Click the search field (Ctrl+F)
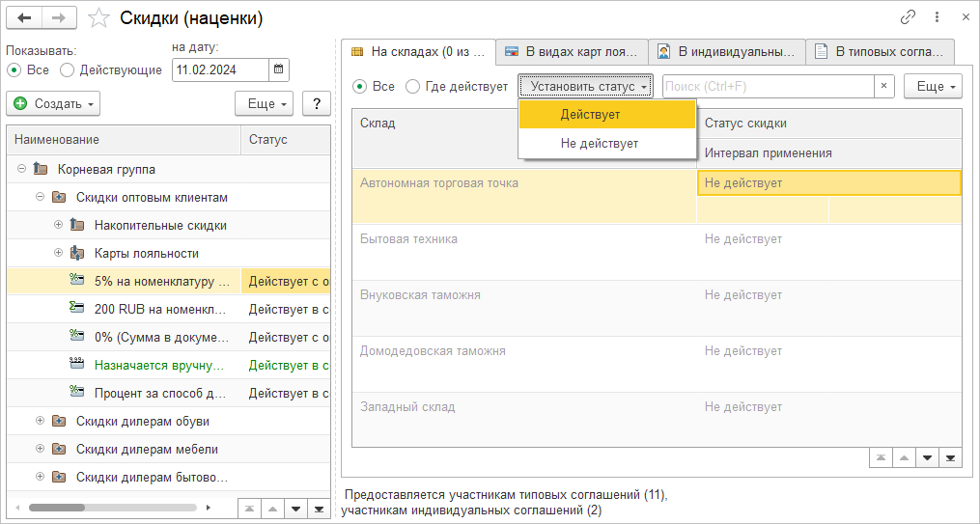 pos(767,87)
